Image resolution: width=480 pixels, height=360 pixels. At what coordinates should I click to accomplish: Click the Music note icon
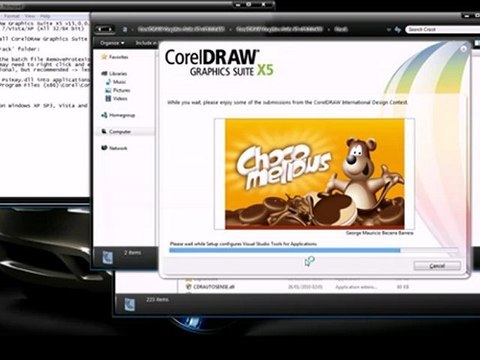pyautogui.click(x=108, y=82)
